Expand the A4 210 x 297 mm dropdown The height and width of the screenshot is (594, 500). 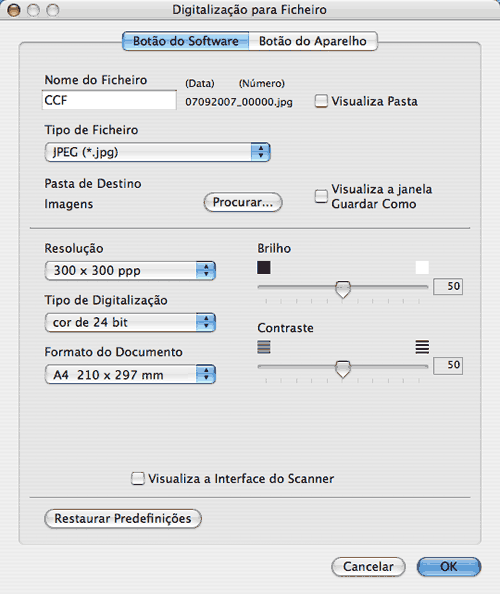click(x=130, y=374)
